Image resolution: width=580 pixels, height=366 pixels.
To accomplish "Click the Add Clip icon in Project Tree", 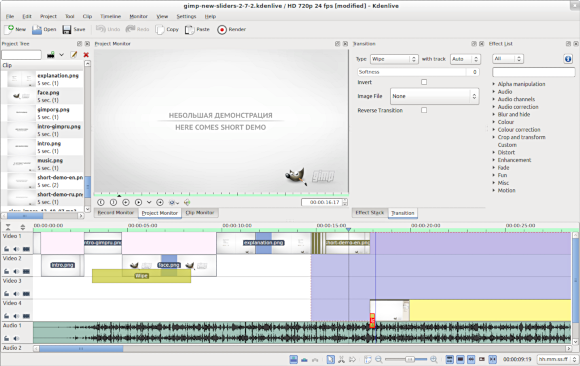I will (51, 55).
